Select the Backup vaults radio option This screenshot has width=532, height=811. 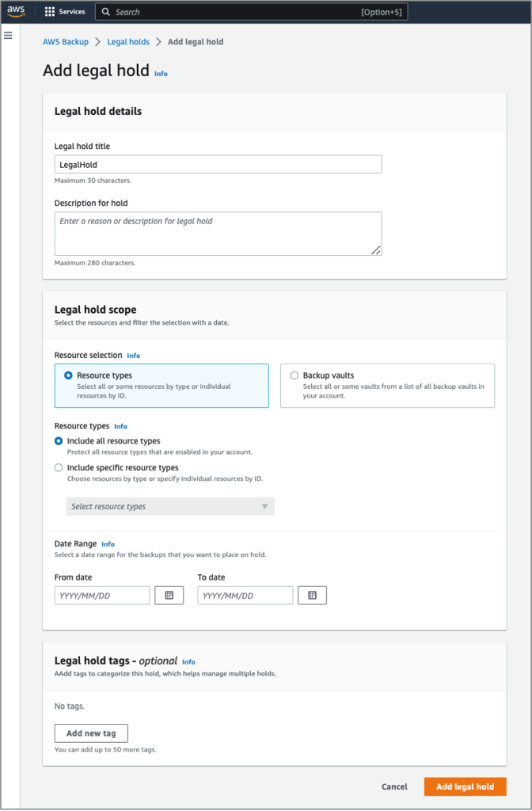coord(294,375)
